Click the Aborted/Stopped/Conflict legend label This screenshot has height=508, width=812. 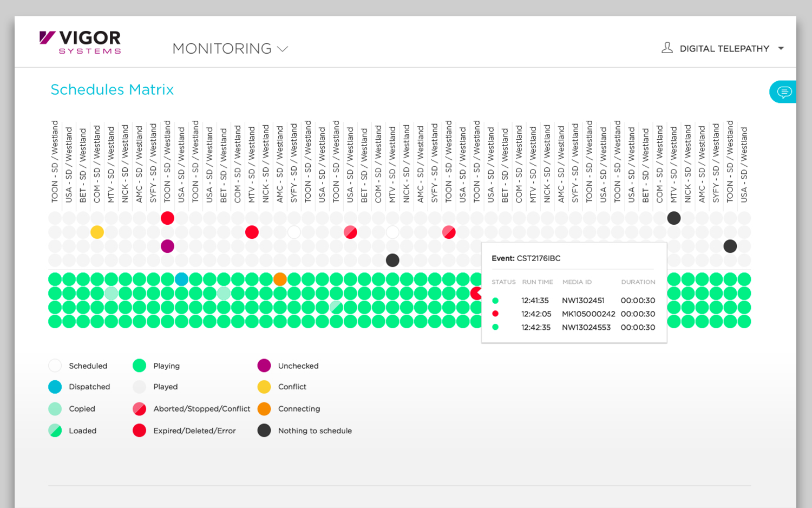pos(202,409)
